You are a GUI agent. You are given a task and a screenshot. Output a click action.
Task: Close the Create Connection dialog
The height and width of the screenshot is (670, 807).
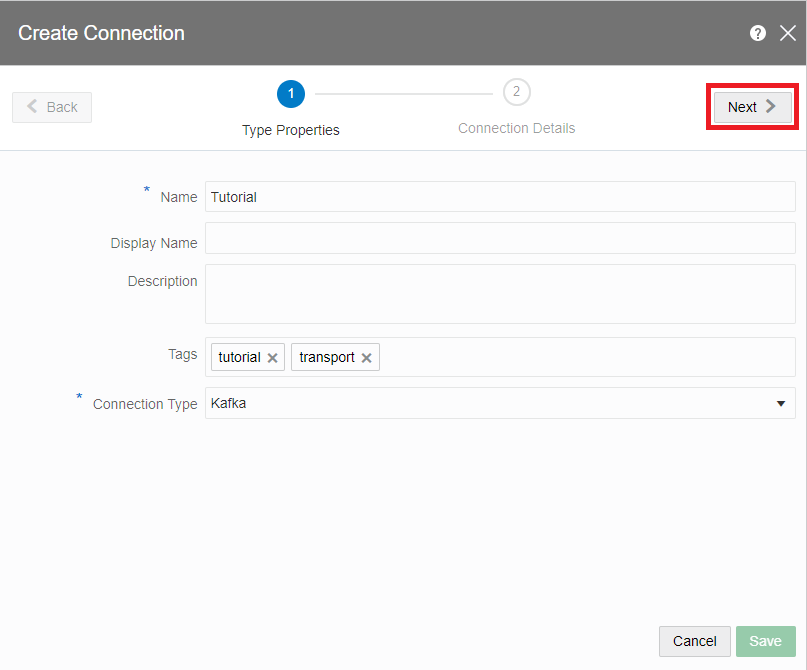click(787, 33)
